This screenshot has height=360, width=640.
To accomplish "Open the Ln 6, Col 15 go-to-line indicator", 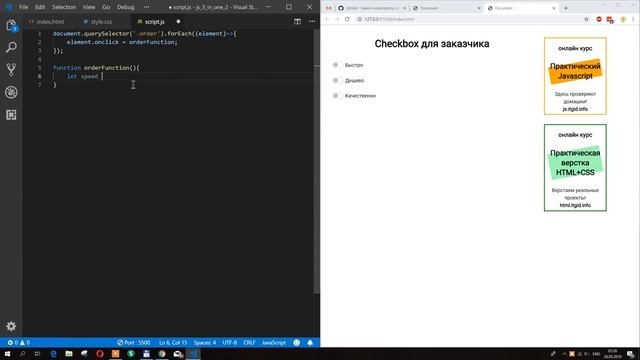I will 173,342.
